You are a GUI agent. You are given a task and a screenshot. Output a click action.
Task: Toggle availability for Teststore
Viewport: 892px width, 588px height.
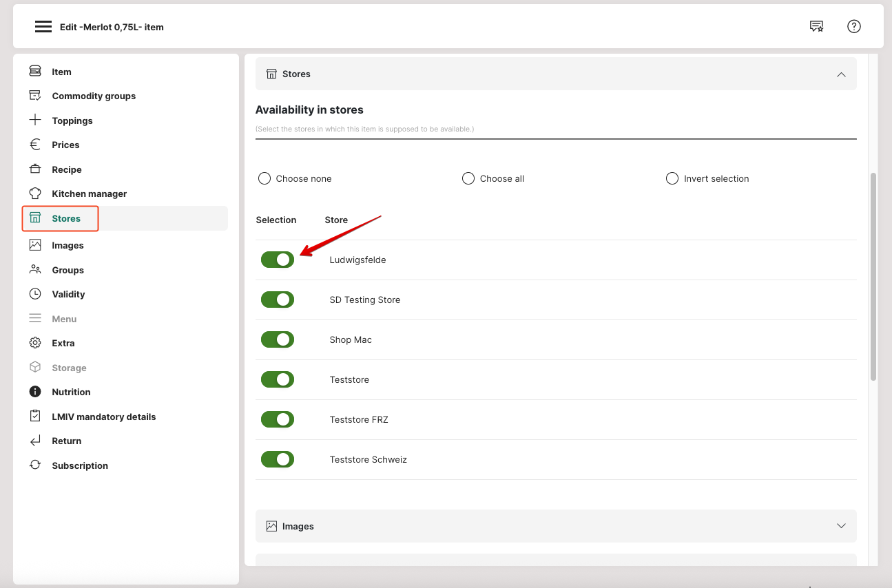(278, 379)
